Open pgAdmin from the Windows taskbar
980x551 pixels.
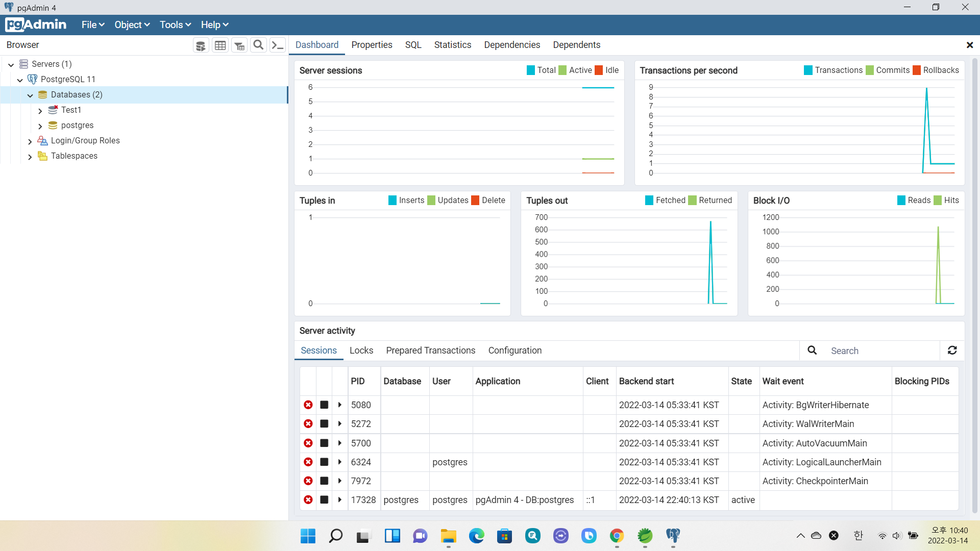tap(673, 536)
